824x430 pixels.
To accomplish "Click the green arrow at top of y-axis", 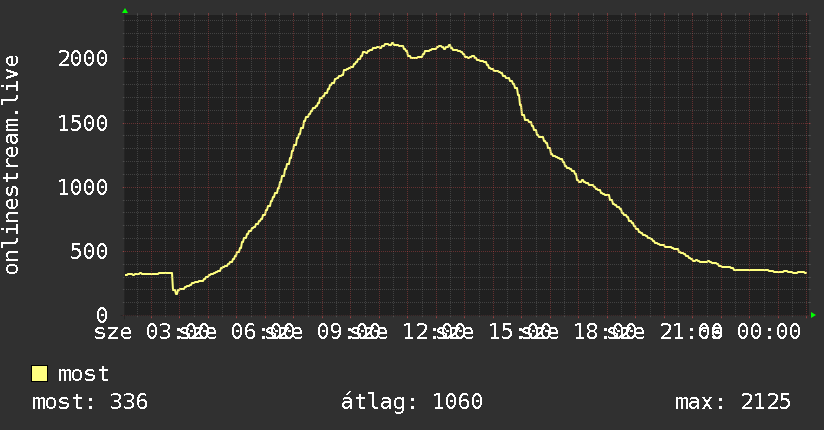I will (125, 11).
